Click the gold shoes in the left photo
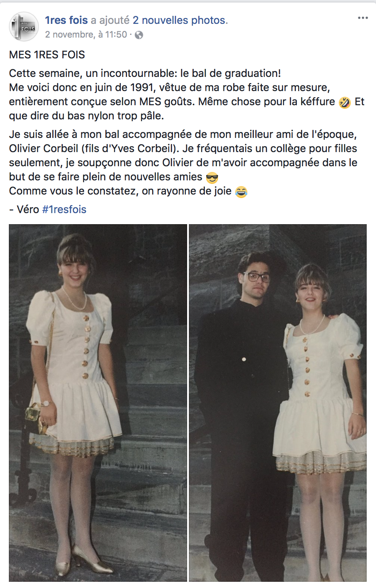The image size is (376, 588). [x=85, y=561]
